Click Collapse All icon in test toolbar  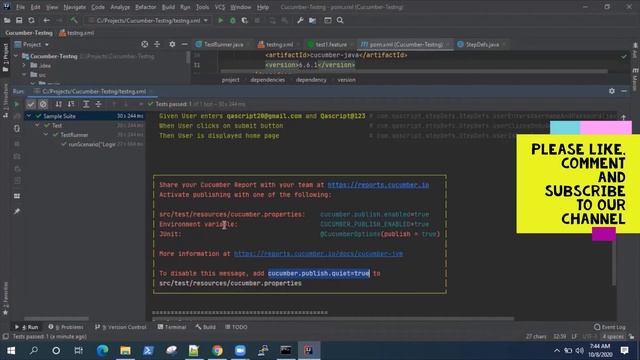click(98, 104)
